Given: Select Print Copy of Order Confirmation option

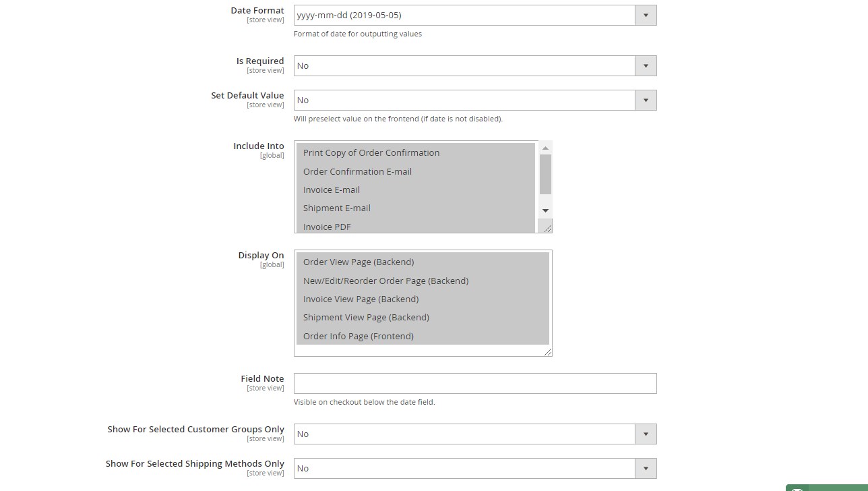Looking at the screenshot, I should 371,152.
